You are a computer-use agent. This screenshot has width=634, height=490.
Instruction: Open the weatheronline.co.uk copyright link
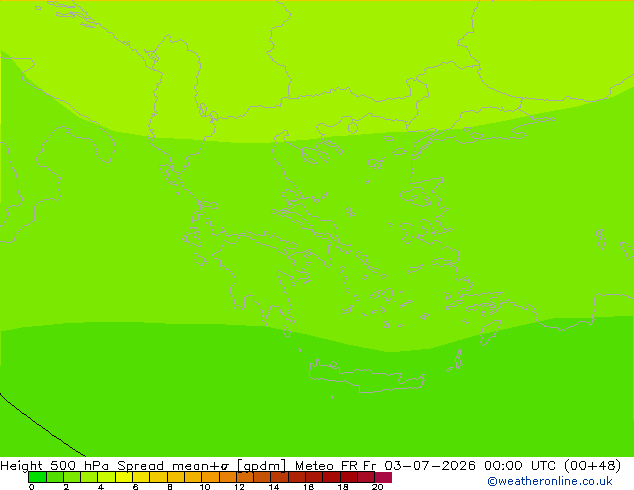click(x=550, y=481)
